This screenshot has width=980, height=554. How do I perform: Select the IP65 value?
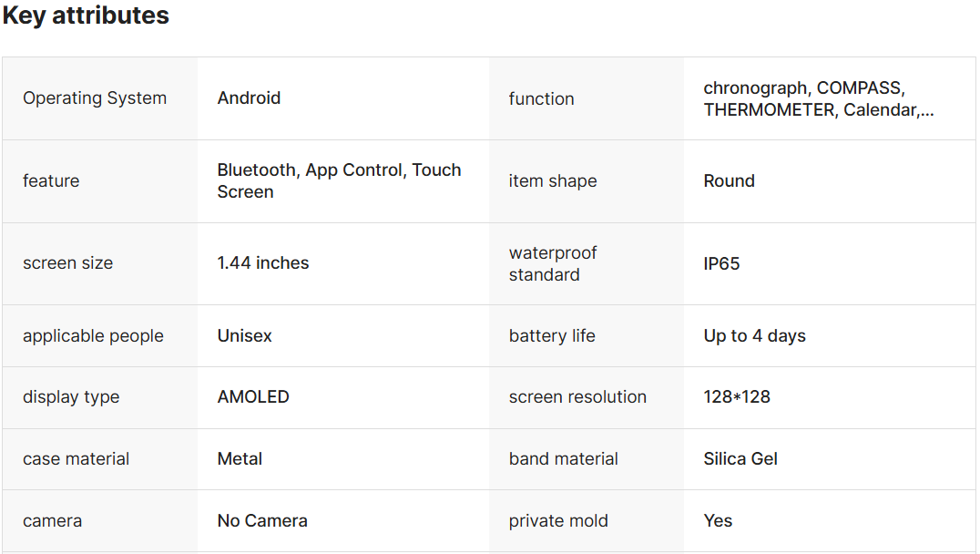pyautogui.click(x=721, y=264)
